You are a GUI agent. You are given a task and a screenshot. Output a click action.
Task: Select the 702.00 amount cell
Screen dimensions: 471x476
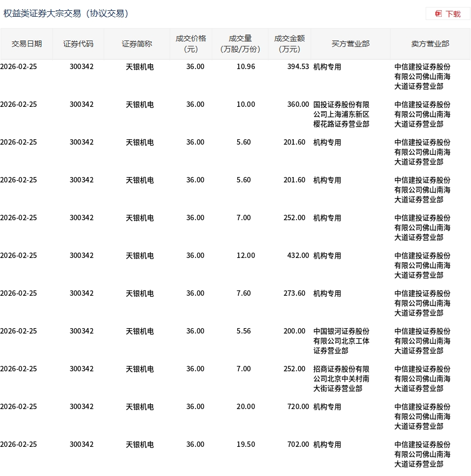298,445
